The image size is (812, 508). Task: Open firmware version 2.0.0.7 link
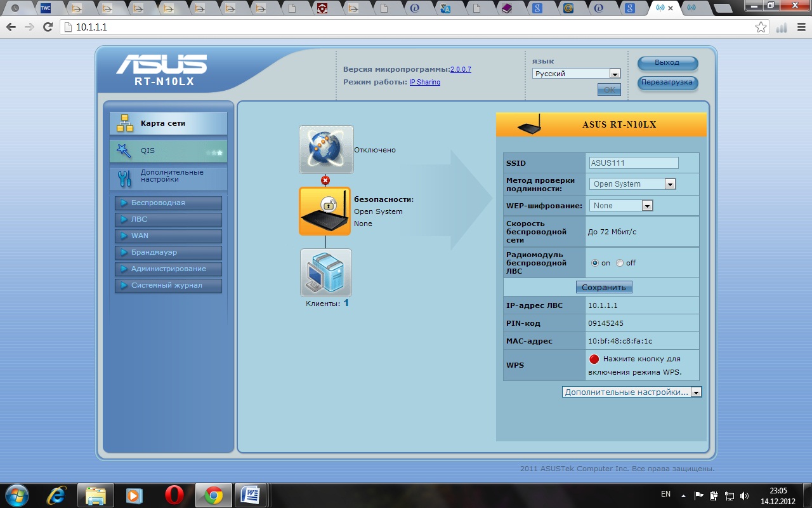pyautogui.click(x=461, y=69)
